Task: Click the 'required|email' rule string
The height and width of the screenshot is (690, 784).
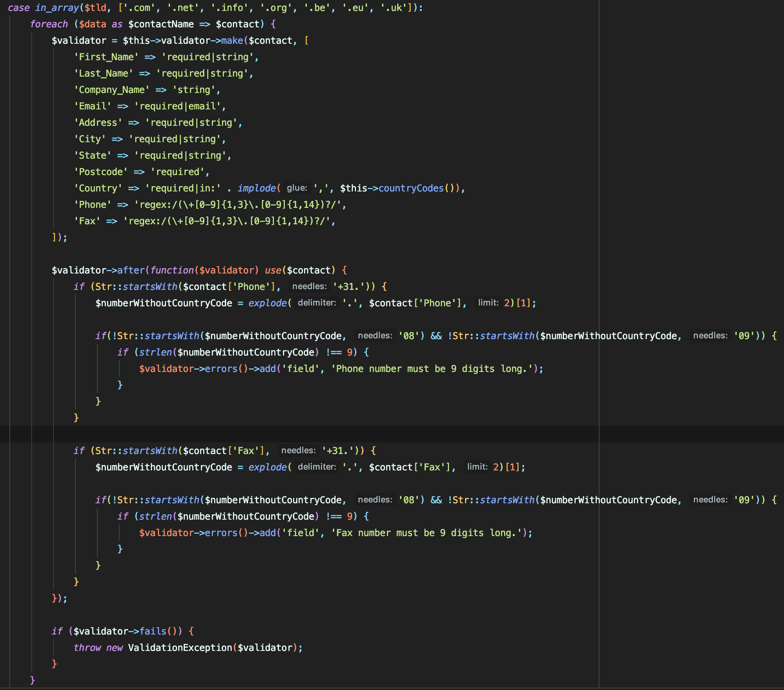Action: [x=177, y=106]
